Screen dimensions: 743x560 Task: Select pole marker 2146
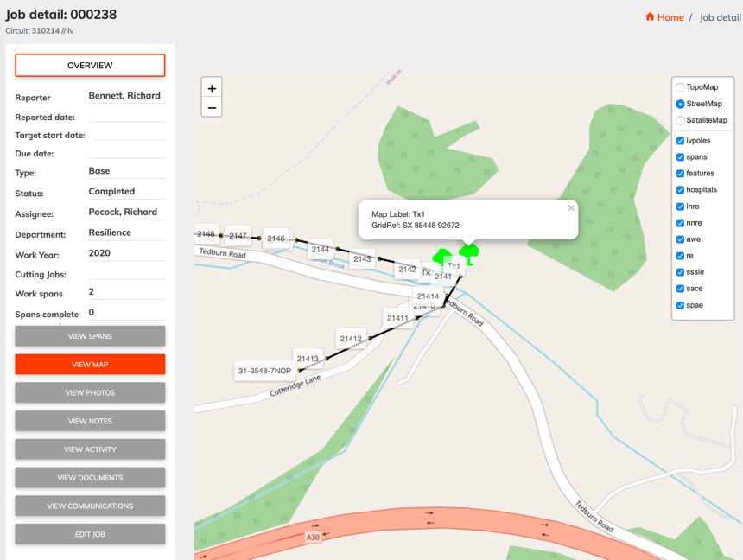276,239
